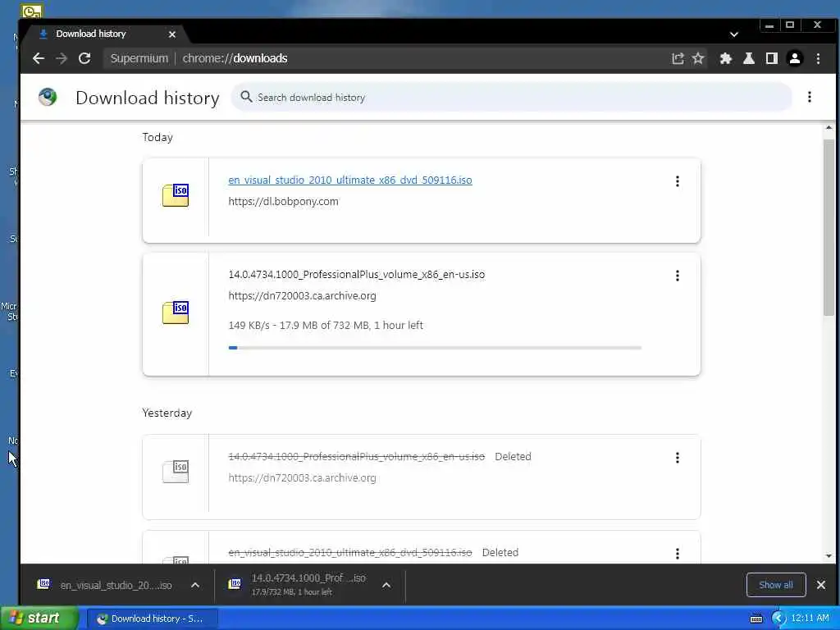Viewport: 840px width, 630px height.
Task: Click the forward navigation arrow
Action: [62, 58]
